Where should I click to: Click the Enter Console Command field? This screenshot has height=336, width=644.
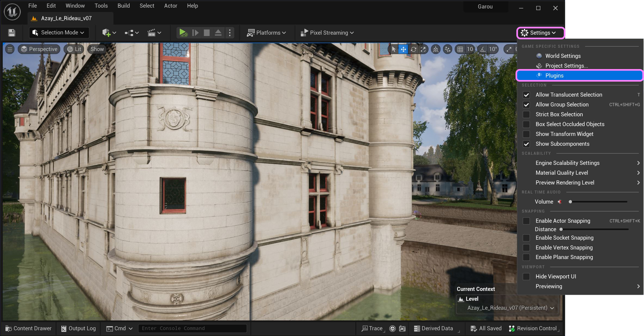(192, 328)
